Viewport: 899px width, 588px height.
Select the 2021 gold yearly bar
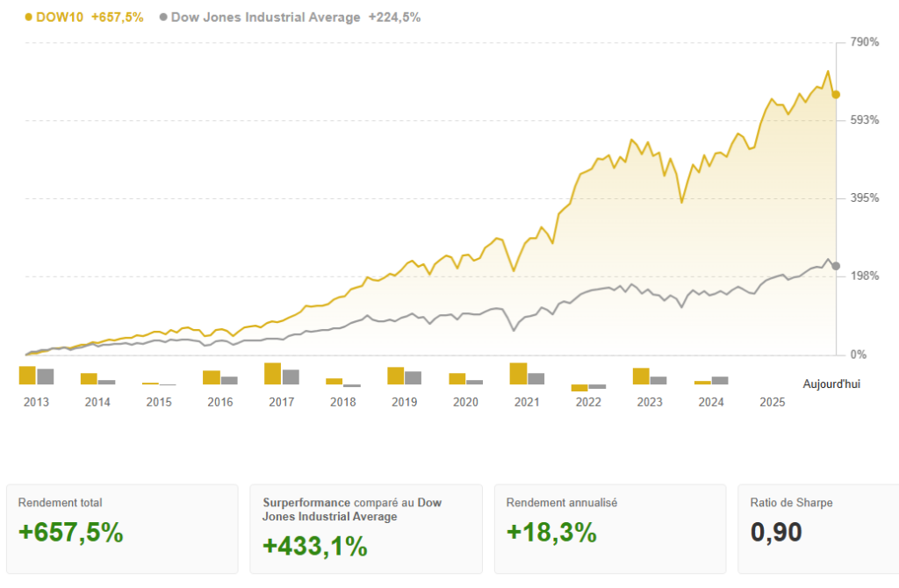pyautogui.click(x=518, y=374)
